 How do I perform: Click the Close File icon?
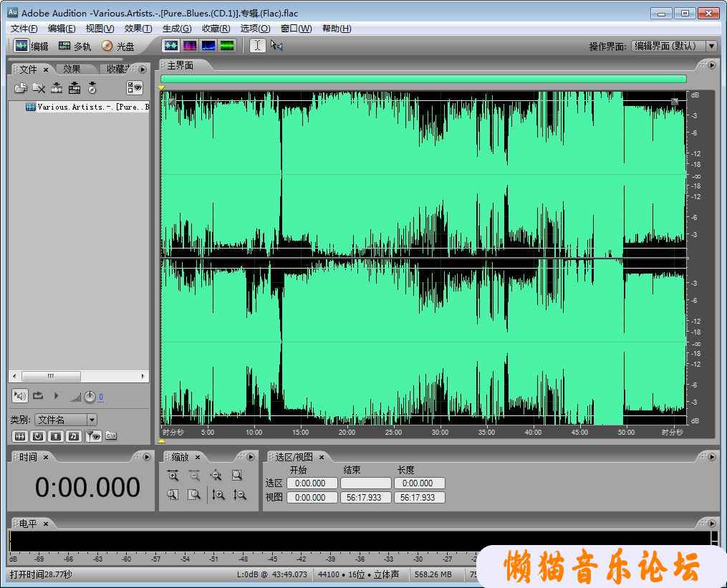39,87
